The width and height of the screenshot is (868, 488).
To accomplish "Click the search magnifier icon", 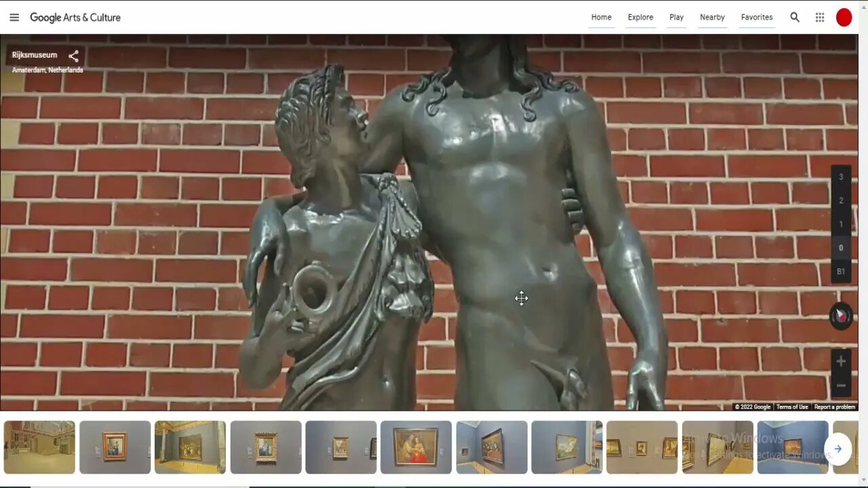I will pyautogui.click(x=795, y=18).
